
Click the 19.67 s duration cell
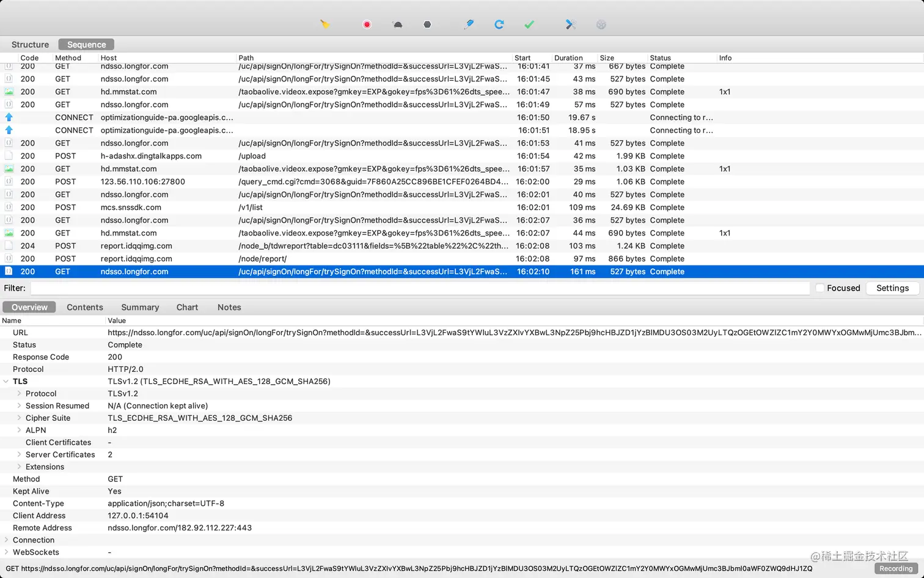[x=582, y=117]
